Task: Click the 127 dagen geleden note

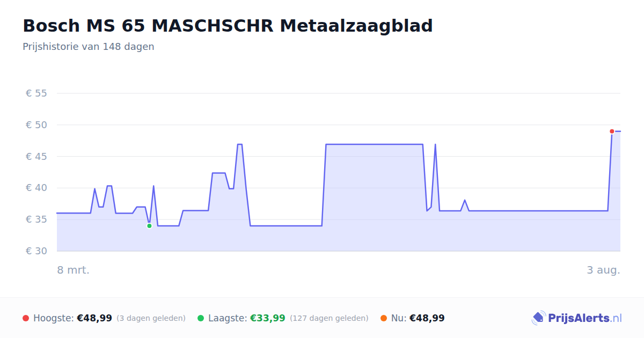Action: point(329,318)
